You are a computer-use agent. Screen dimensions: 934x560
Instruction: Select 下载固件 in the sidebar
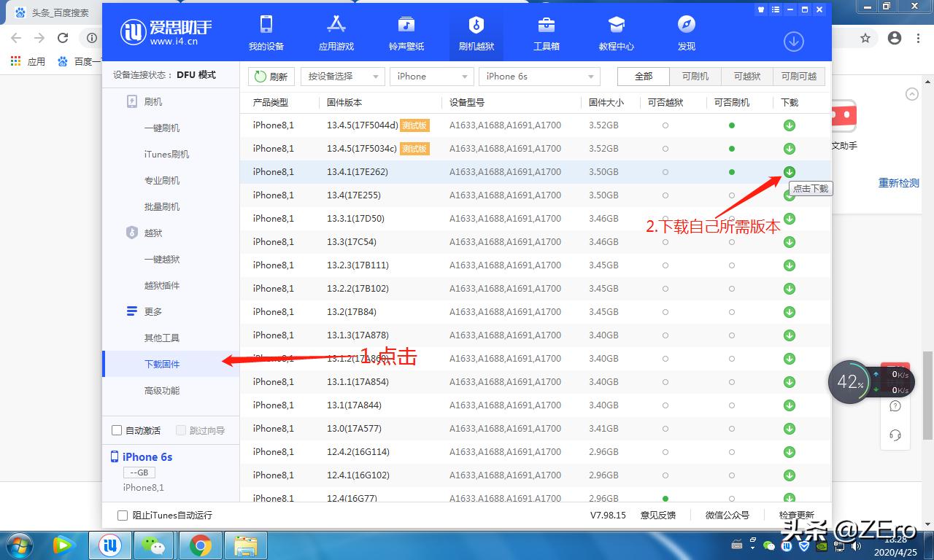click(162, 364)
